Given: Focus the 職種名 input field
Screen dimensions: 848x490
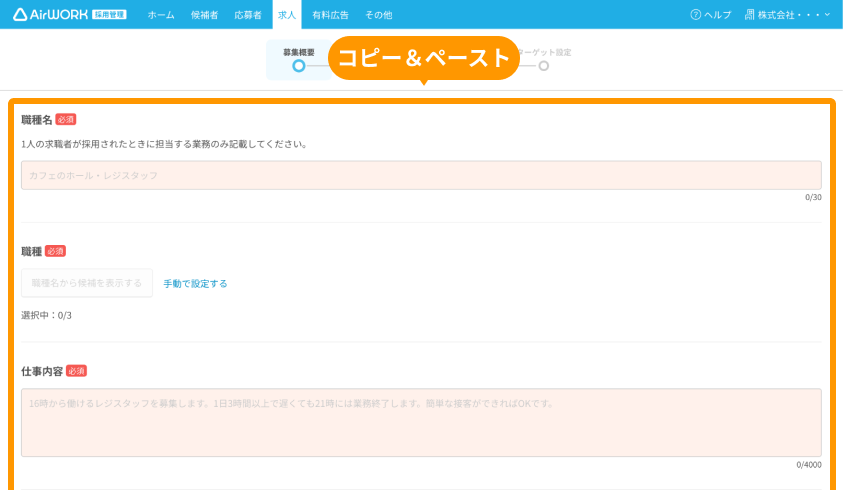Looking at the screenshot, I should point(421,175).
